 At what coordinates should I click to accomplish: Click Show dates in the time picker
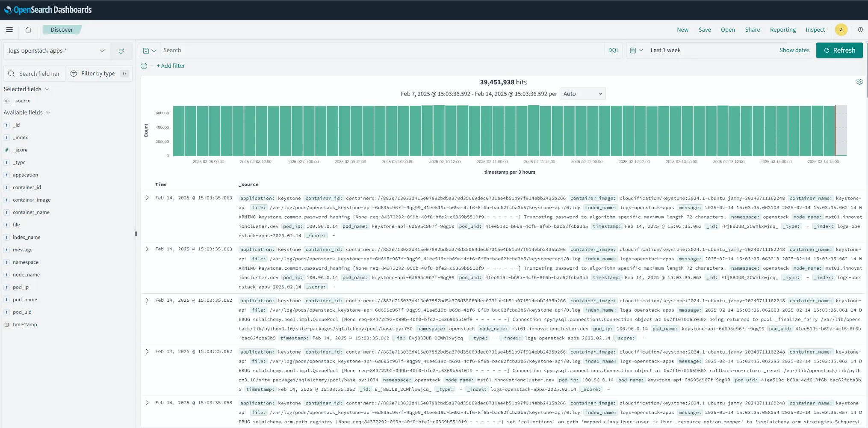point(794,50)
